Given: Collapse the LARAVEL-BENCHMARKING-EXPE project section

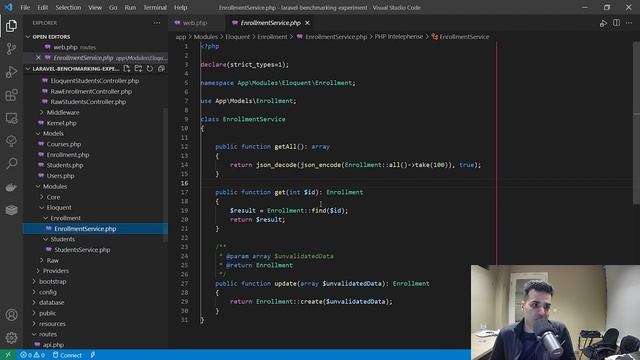Looking at the screenshot, I should tap(72, 69).
